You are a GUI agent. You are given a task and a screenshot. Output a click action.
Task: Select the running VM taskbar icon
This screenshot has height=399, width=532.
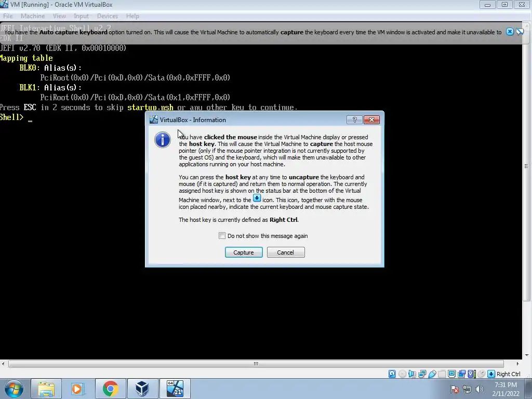click(175, 389)
